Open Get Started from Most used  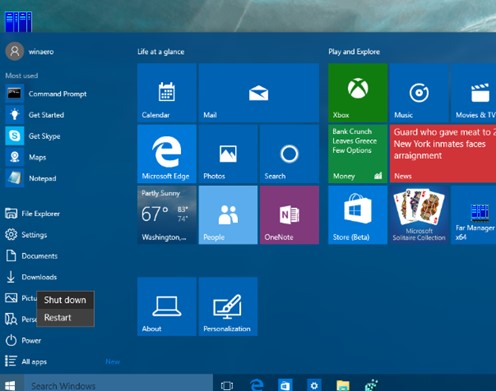tap(35, 115)
